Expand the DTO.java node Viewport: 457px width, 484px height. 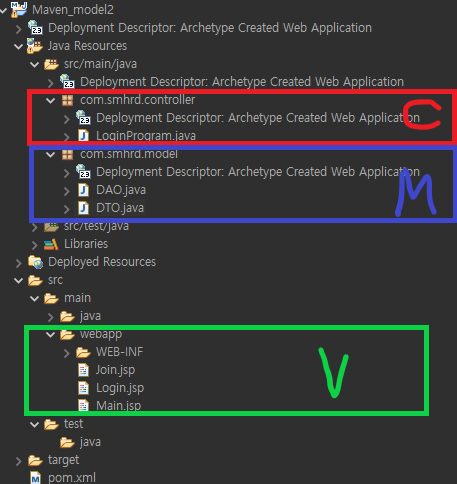click(67, 209)
